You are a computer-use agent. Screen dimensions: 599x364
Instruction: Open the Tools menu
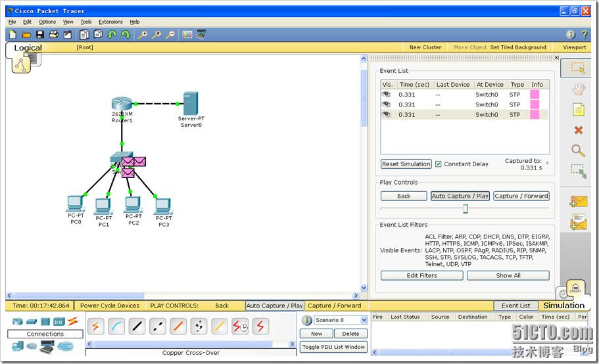86,22
